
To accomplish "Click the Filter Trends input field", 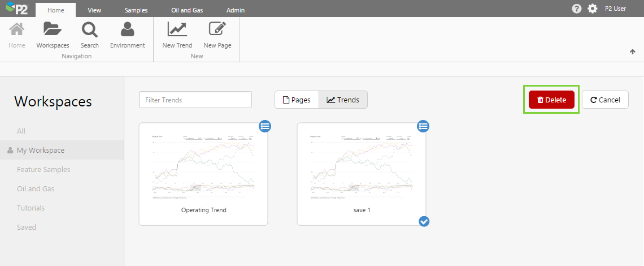I will tap(195, 100).
